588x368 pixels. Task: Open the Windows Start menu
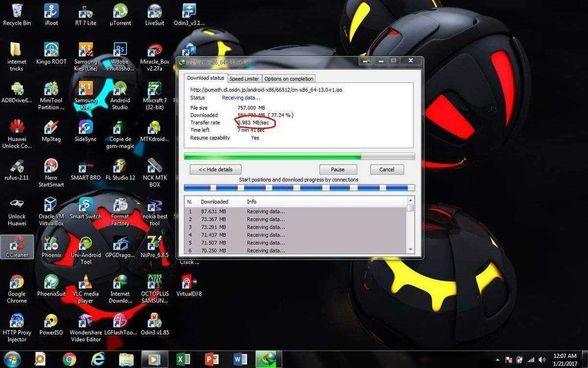[x=11, y=359]
